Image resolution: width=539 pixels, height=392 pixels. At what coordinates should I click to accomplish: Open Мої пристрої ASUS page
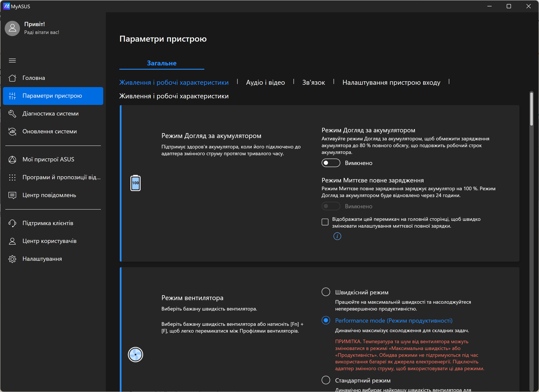[53, 159]
